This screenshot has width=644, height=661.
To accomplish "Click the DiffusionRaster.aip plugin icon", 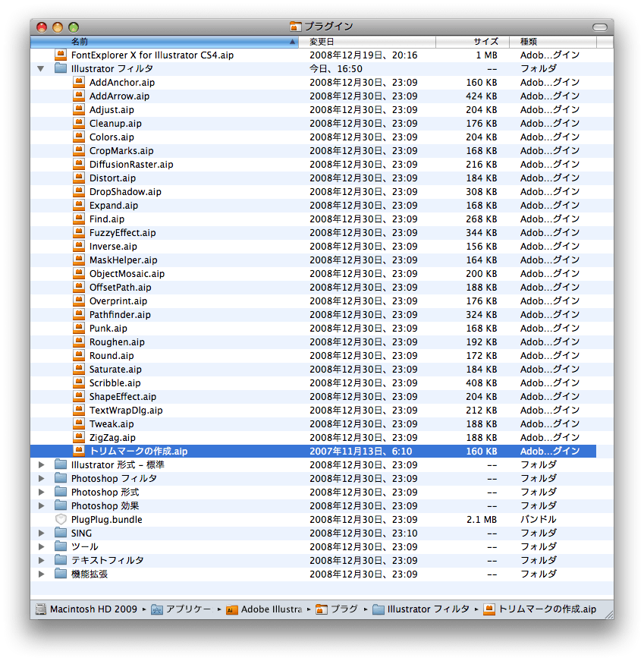I will point(79,164).
